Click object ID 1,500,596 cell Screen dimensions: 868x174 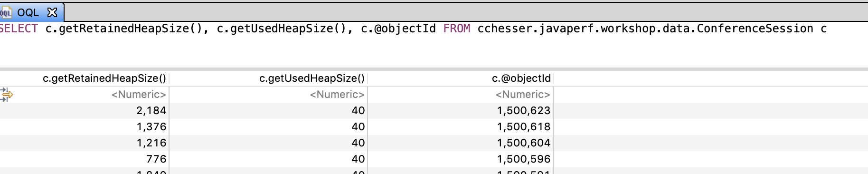pyautogui.click(x=524, y=159)
